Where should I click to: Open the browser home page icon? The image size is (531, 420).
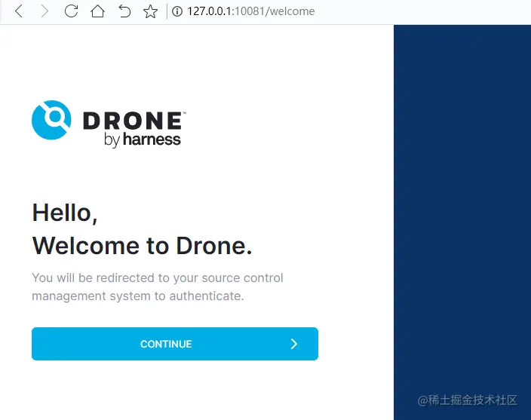pos(97,11)
